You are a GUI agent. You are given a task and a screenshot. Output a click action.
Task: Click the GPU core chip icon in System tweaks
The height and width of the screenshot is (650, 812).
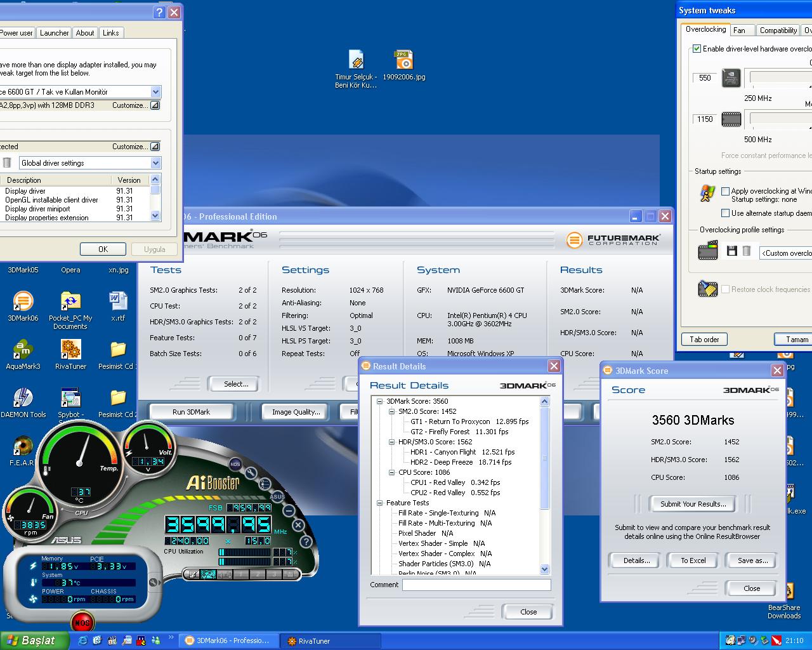coord(731,78)
